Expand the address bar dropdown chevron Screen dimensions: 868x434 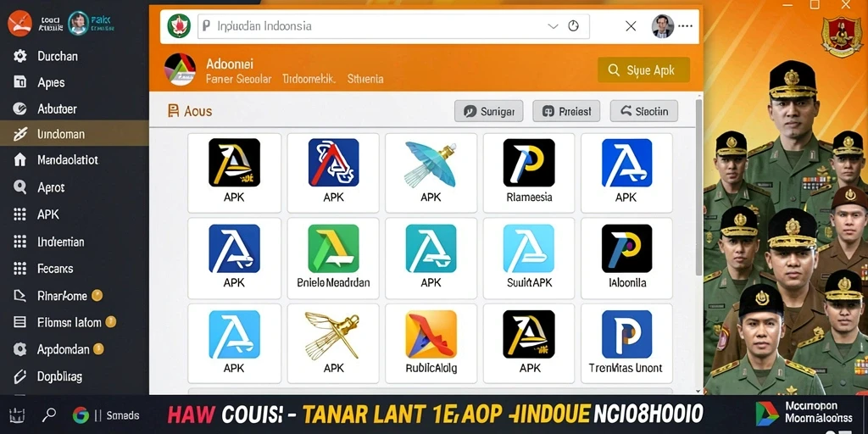tap(553, 26)
